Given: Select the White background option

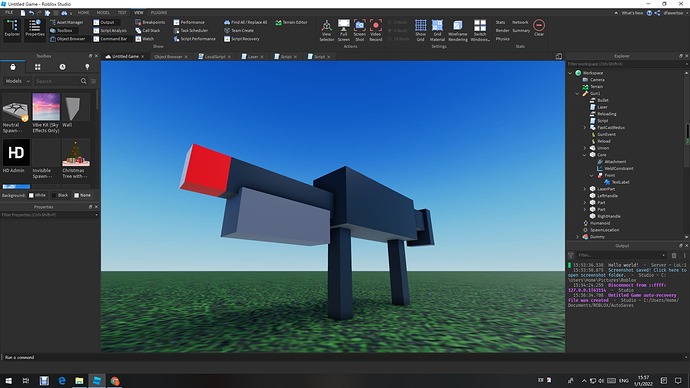Looking at the screenshot, I should (x=37, y=195).
